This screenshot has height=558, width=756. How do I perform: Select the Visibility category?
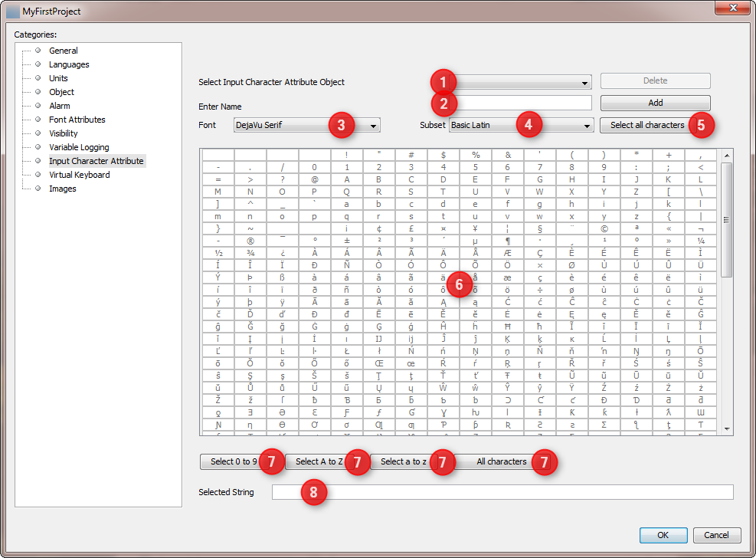63,133
